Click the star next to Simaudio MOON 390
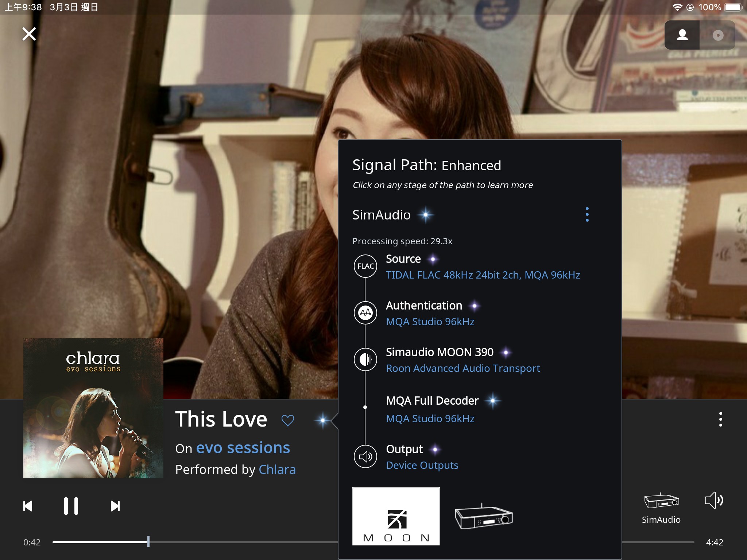Viewport: 747px width, 560px height. pyautogui.click(x=506, y=353)
